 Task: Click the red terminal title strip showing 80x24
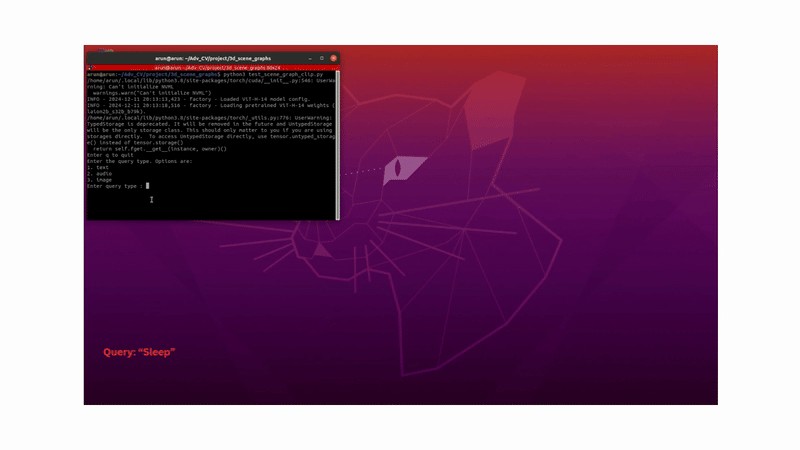coord(213,67)
